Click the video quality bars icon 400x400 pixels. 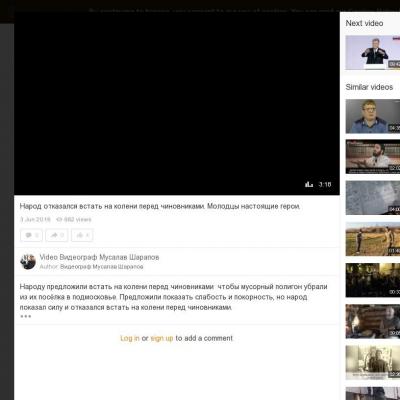pyautogui.click(x=309, y=184)
